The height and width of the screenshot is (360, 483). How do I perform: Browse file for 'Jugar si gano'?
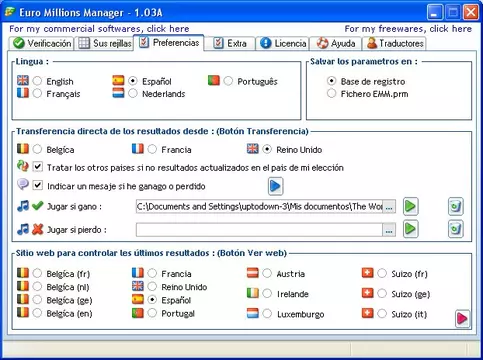click(389, 207)
